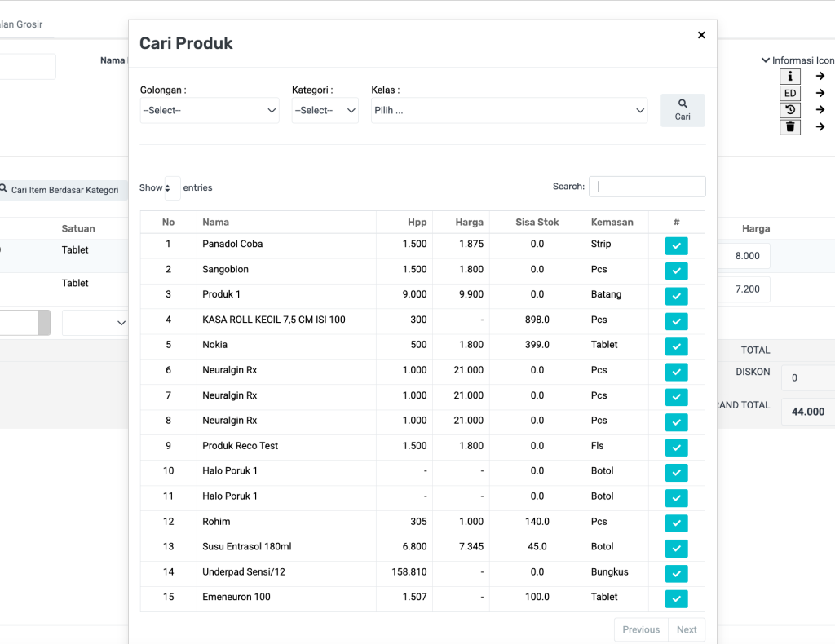
Task: Click the trash delete icon
Action: tap(789, 127)
